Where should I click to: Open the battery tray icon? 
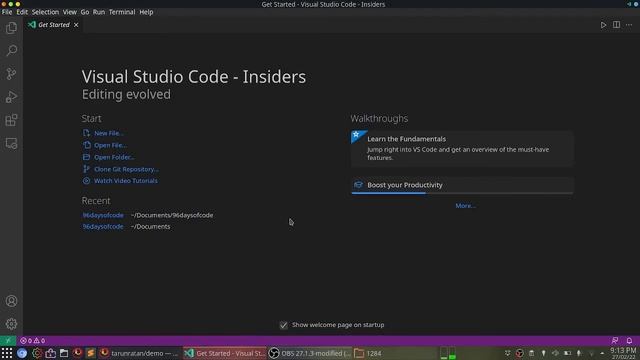point(567,353)
